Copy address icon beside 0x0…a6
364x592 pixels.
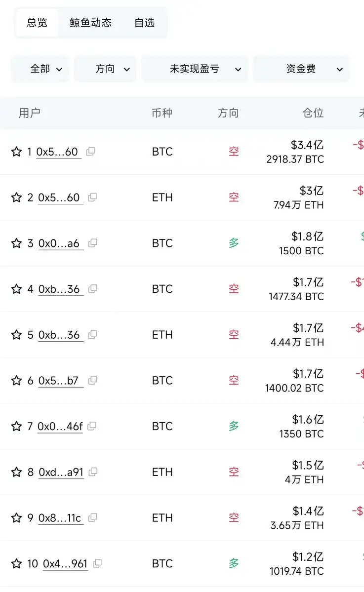92,243
